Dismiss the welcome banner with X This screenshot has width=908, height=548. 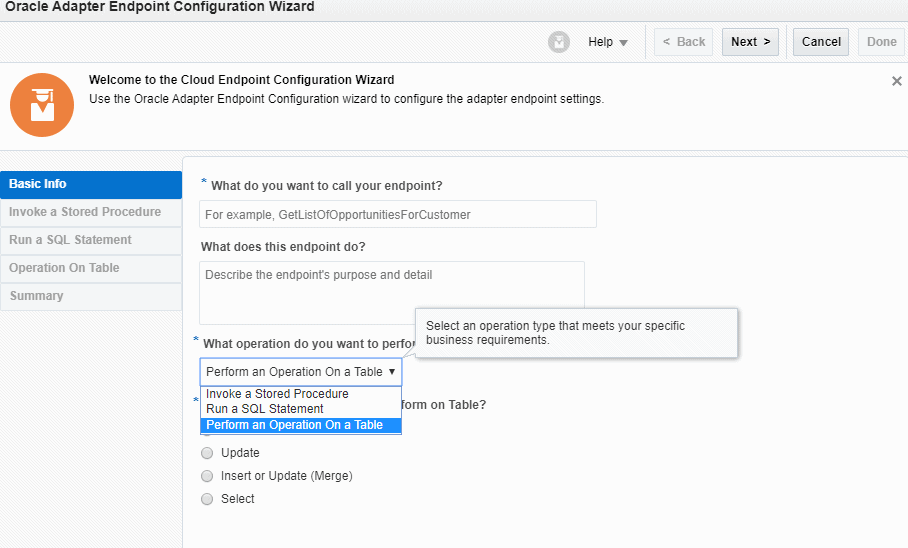(896, 81)
